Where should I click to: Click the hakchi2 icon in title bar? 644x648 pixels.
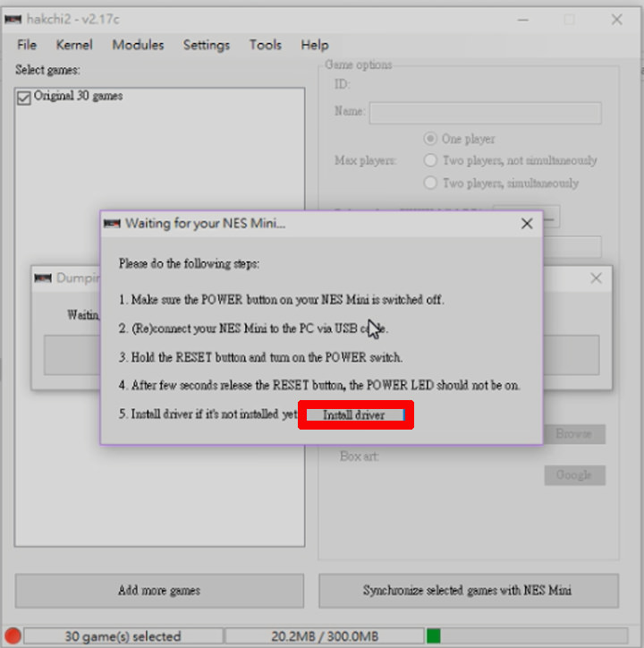pyautogui.click(x=13, y=19)
